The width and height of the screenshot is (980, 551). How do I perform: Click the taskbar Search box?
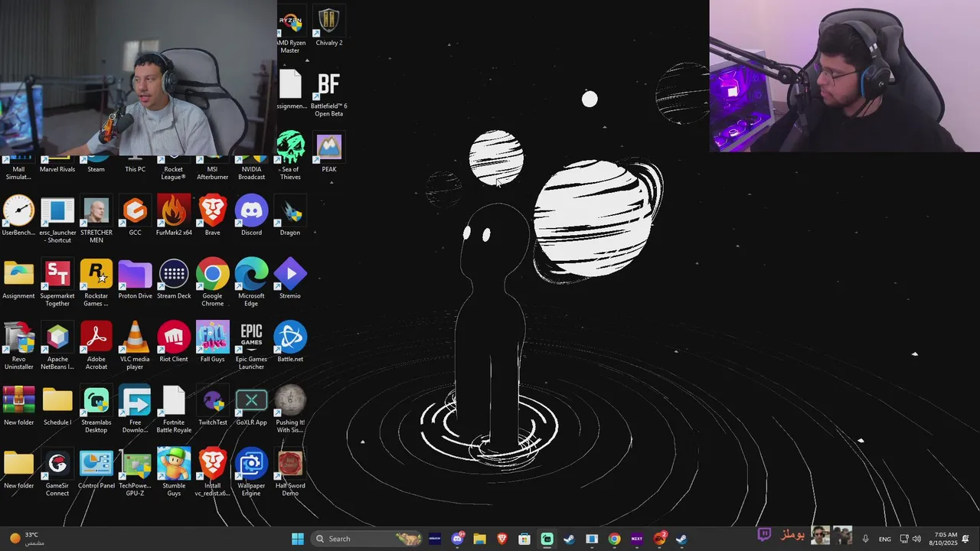367,539
